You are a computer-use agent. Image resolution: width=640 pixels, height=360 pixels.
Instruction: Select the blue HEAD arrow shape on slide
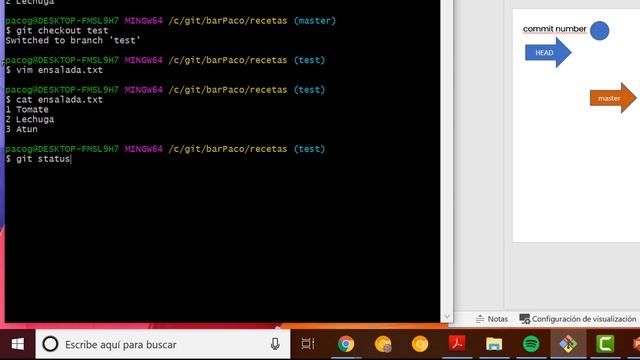click(548, 53)
